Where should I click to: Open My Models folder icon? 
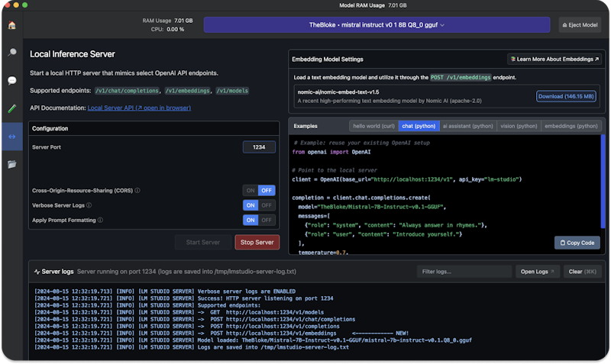coord(11,164)
